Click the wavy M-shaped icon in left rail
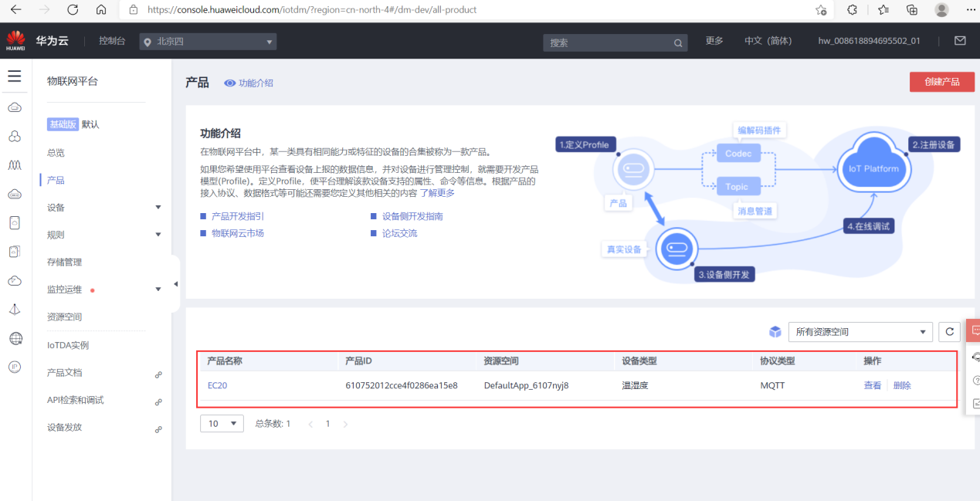Screen dimensions: 980x501 (x=15, y=164)
